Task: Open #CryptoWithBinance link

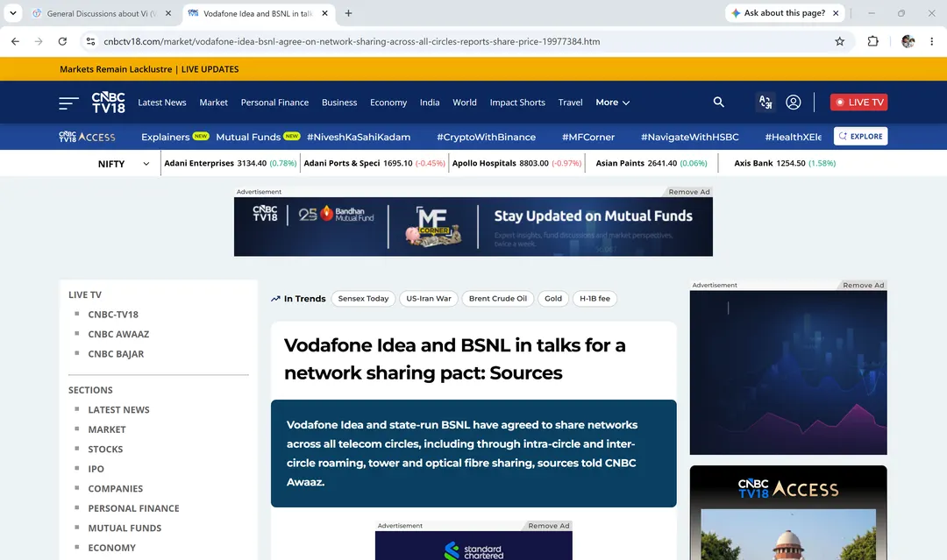Action: pyautogui.click(x=486, y=137)
